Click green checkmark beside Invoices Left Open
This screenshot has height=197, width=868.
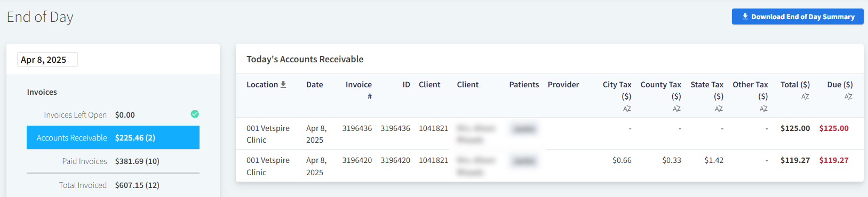[x=195, y=114]
